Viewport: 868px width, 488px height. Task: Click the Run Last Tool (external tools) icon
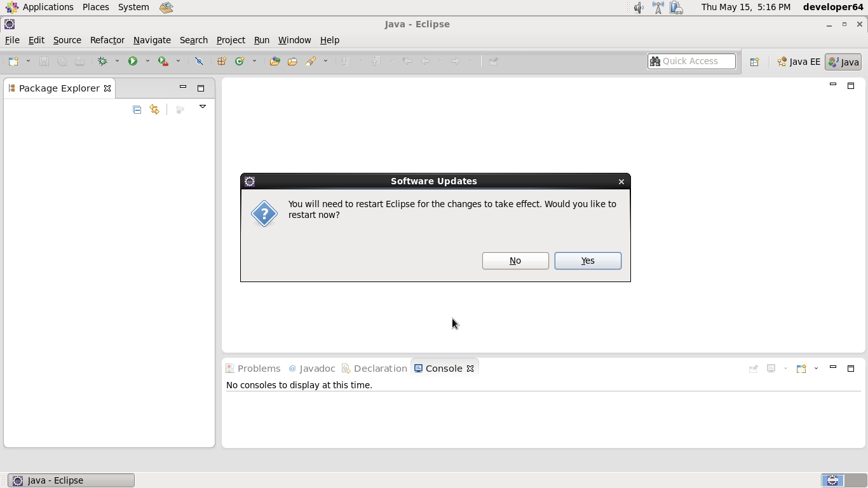(163, 62)
